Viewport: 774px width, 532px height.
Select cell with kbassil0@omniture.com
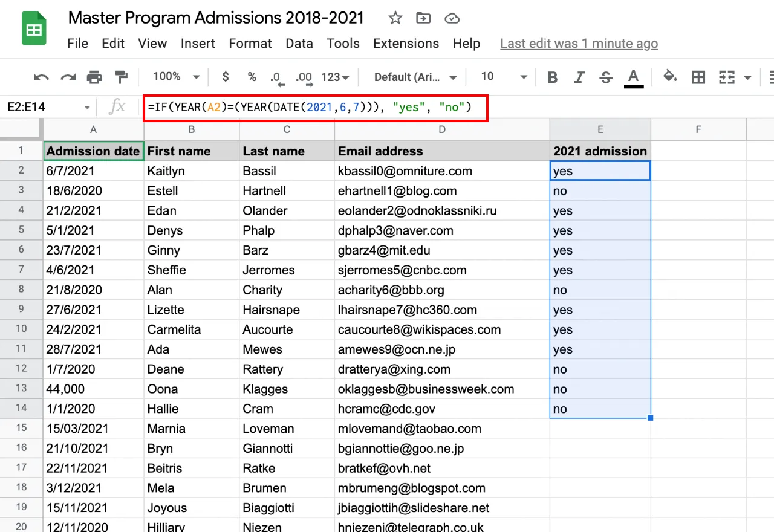pyautogui.click(x=442, y=171)
